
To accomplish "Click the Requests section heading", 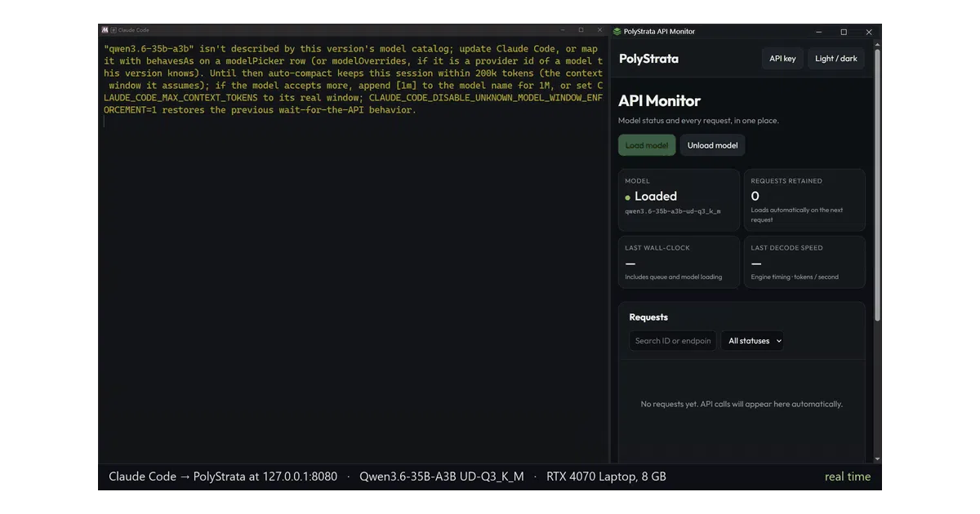I will coord(648,317).
